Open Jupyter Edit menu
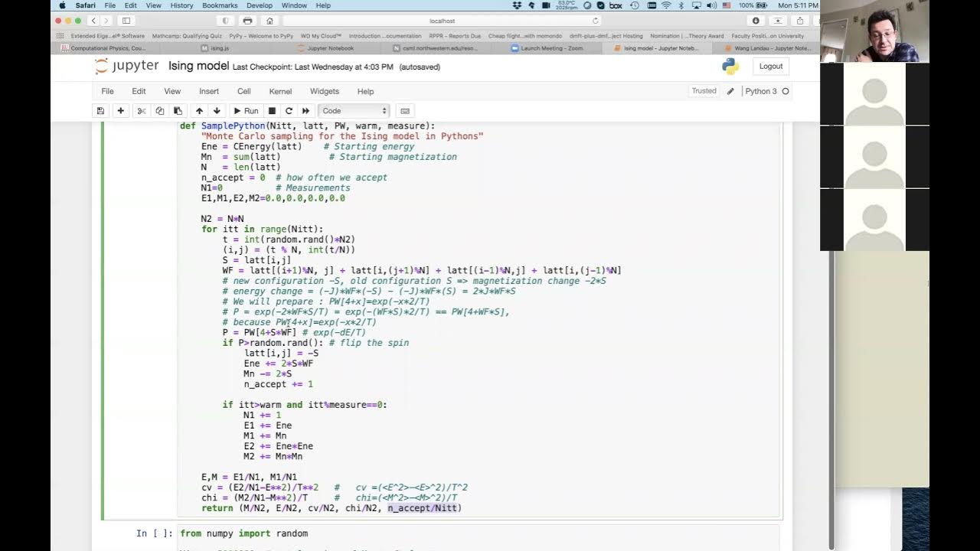This screenshot has width=980, height=551. (139, 91)
